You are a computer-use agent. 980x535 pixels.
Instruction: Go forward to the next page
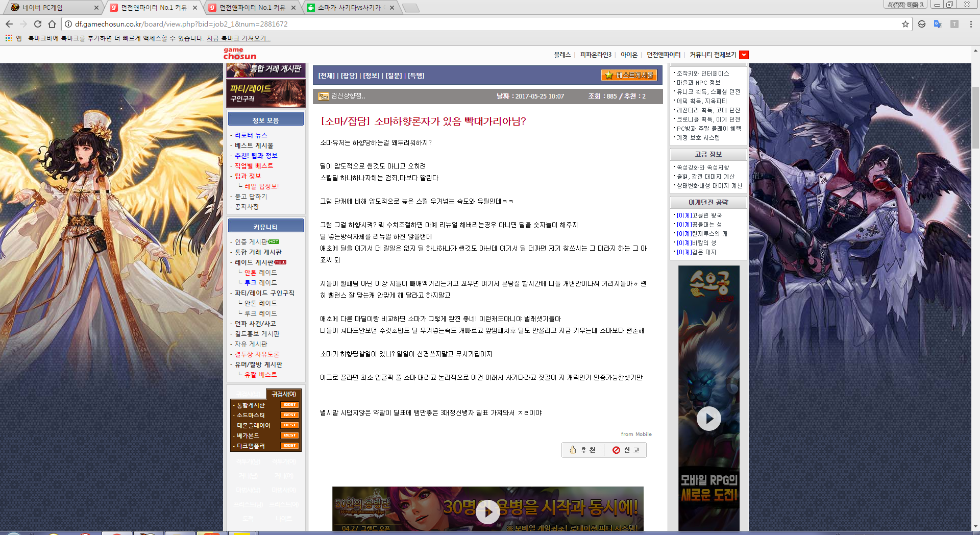click(23, 24)
